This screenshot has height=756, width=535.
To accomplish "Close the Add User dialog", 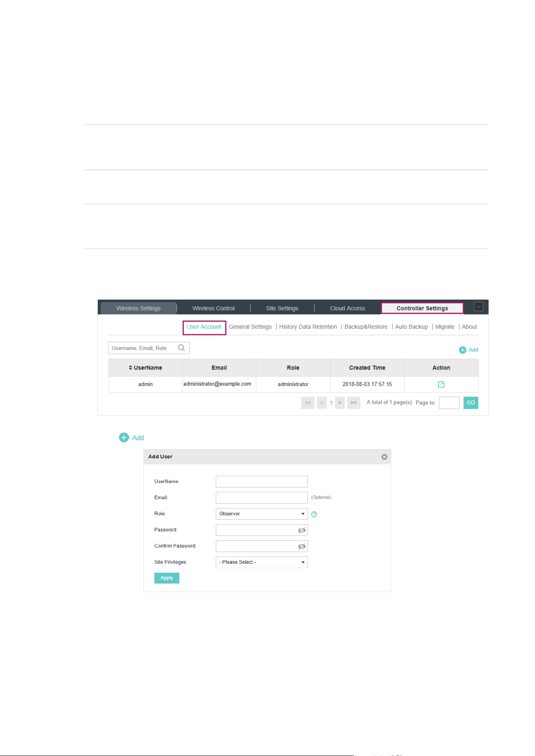I will click(x=384, y=457).
